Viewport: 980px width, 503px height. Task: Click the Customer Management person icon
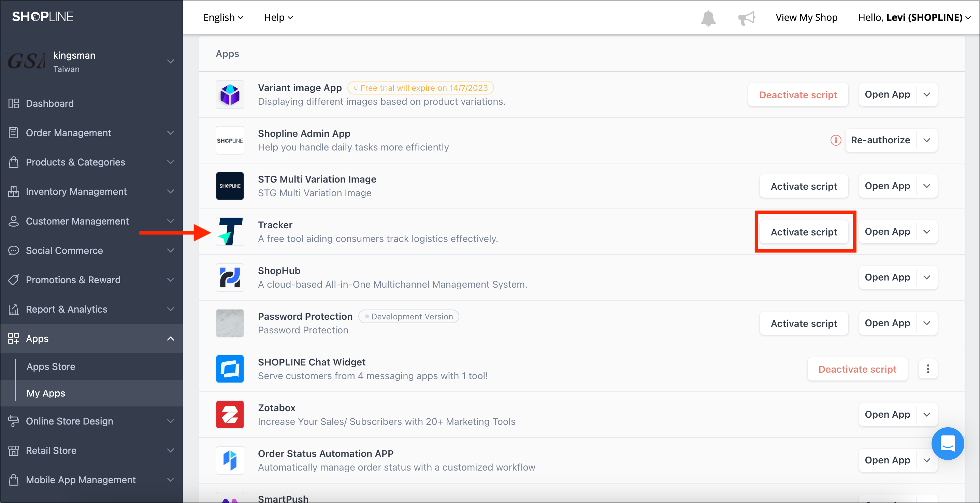click(x=14, y=221)
